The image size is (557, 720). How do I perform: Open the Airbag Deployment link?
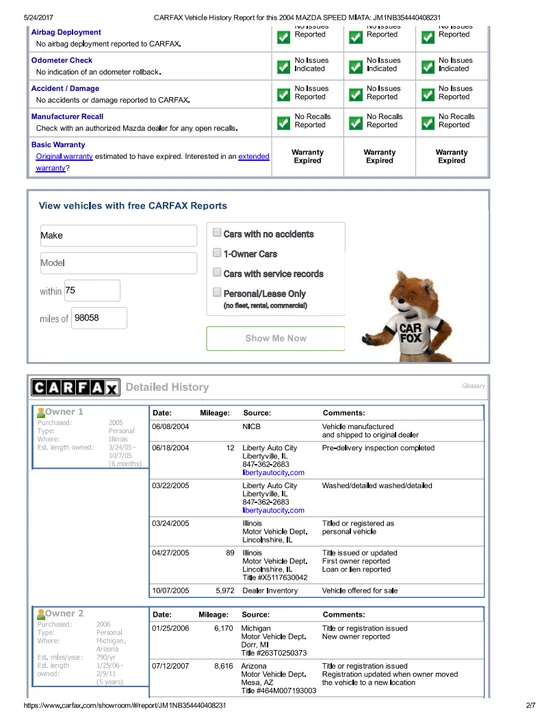[x=66, y=32]
